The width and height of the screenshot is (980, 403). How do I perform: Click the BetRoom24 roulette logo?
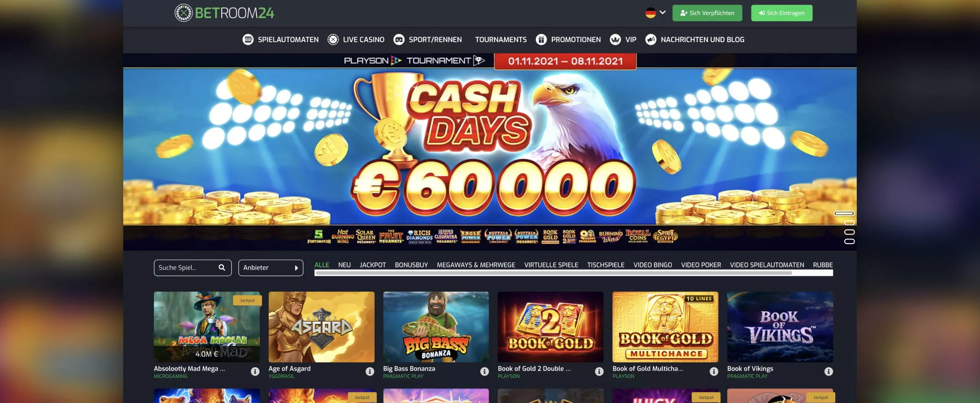(184, 13)
